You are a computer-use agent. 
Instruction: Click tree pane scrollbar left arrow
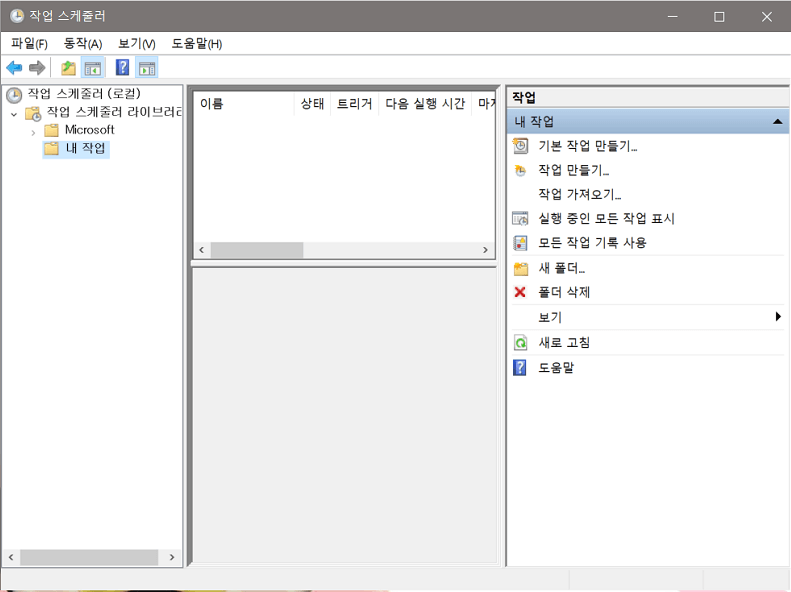pos(11,558)
